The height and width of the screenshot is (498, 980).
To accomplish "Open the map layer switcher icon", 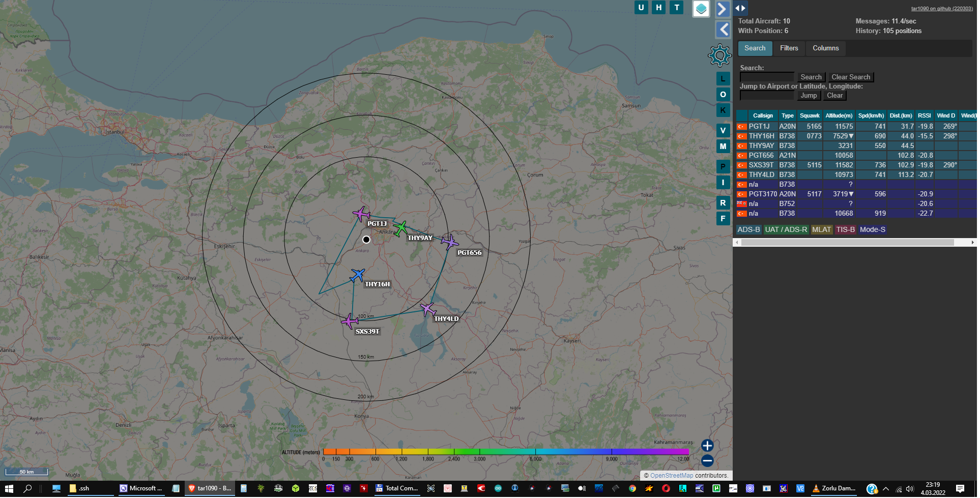I will point(701,9).
